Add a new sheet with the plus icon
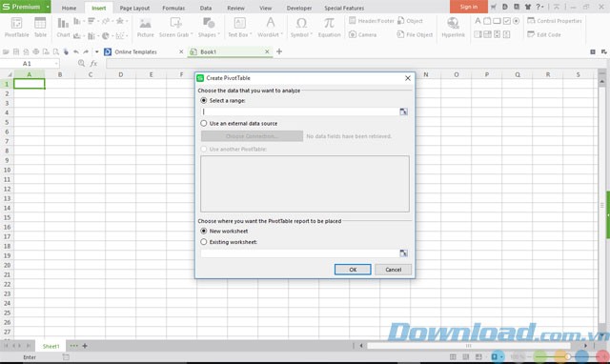 coord(85,346)
